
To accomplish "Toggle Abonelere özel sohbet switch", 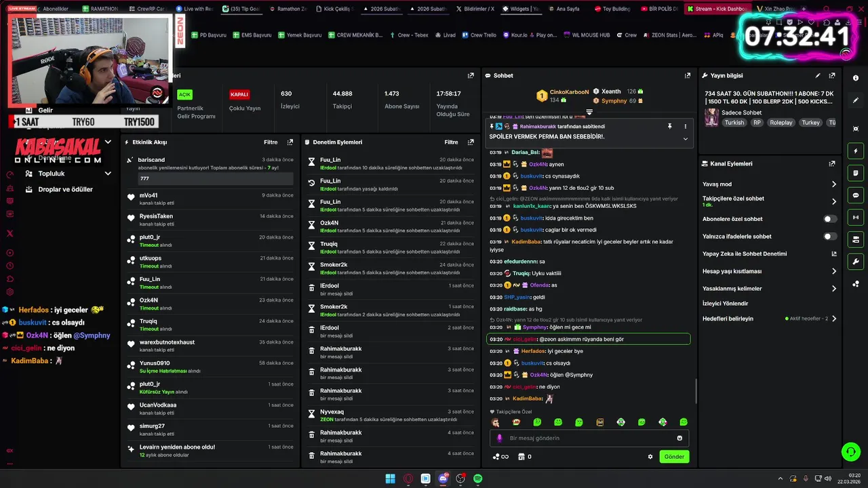I will point(830,219).
